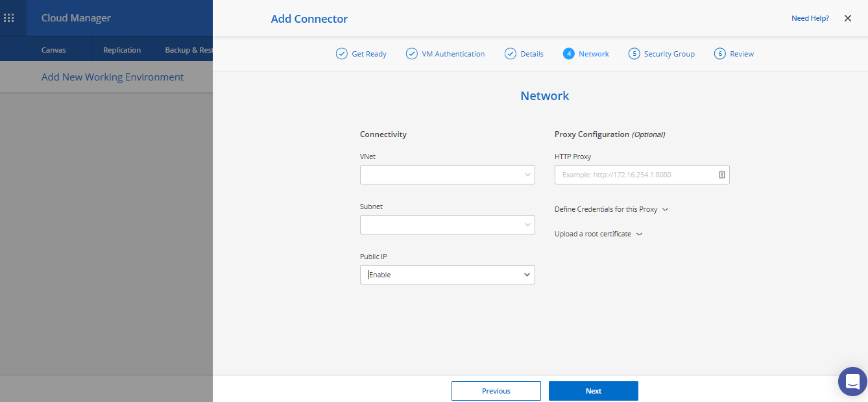Click the VM Authentication checkmark icon
868x402 pixels.
pyautogui.click(x=411, y=54)
